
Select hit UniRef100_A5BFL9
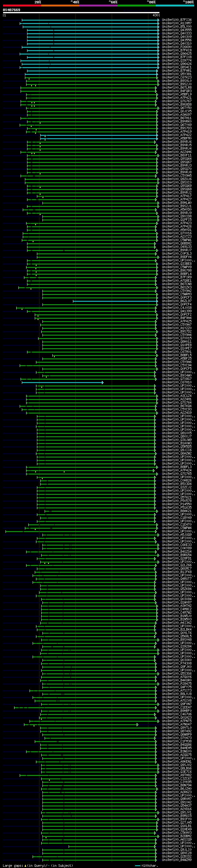tap(177, 94)
